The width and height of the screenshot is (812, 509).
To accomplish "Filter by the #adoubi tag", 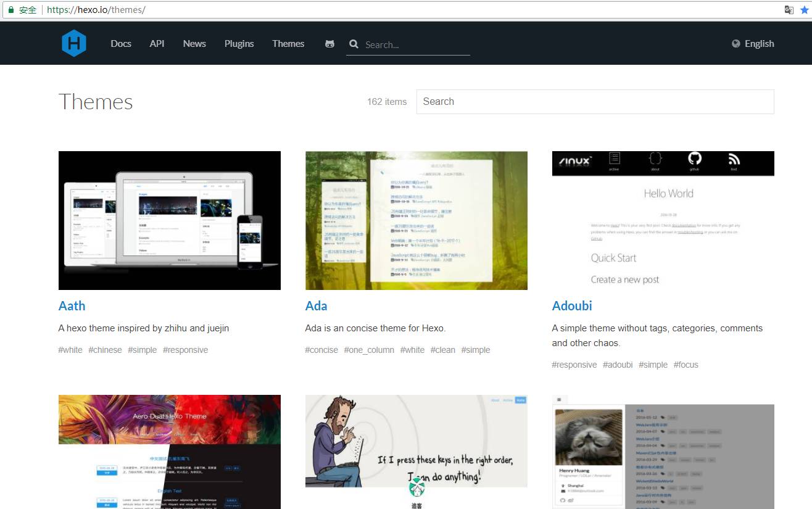I will click(x=618, y=365).
